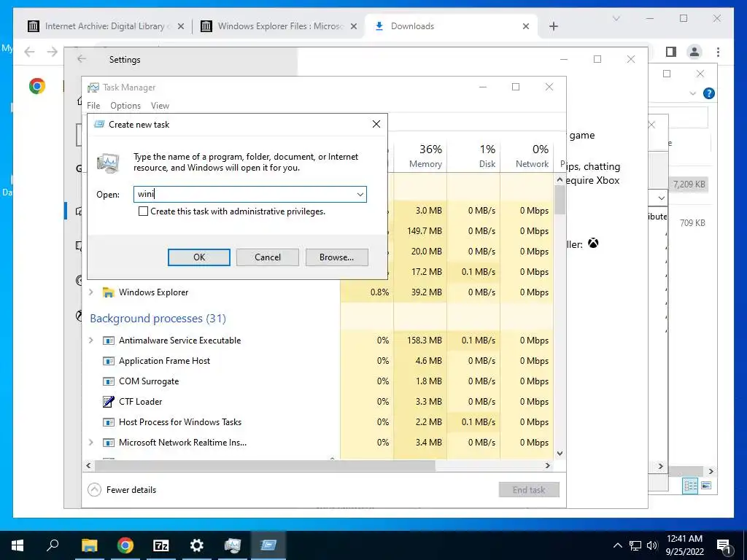Screen dimensions: 747x560
Task: Click the Chrome desktop shortcut icon
Action: click(37, 86)
